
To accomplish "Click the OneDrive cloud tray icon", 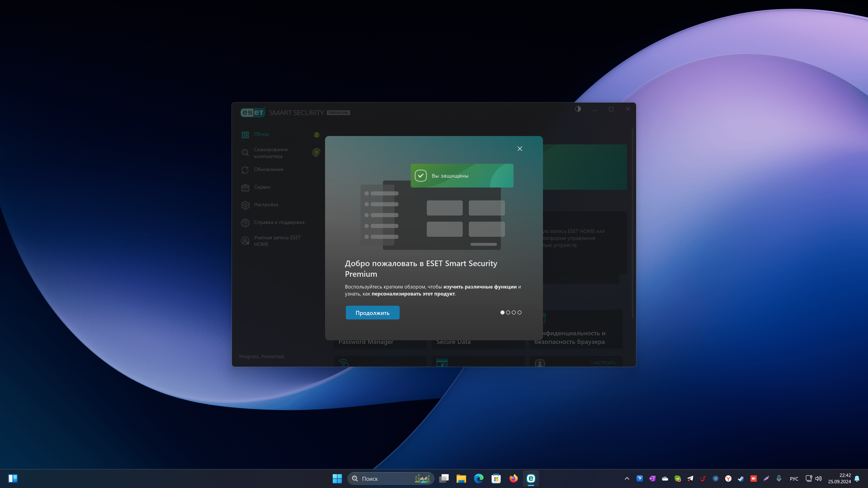I will [665, 479].
